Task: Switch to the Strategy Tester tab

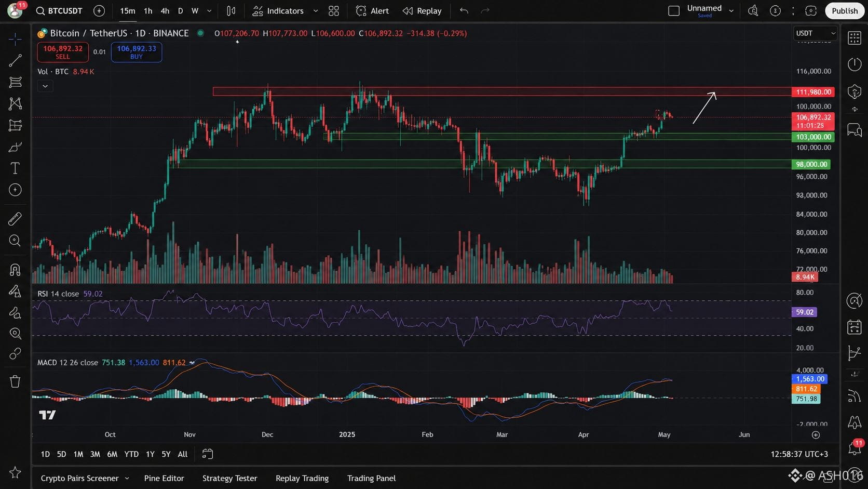Action: [x=229, y=478]
